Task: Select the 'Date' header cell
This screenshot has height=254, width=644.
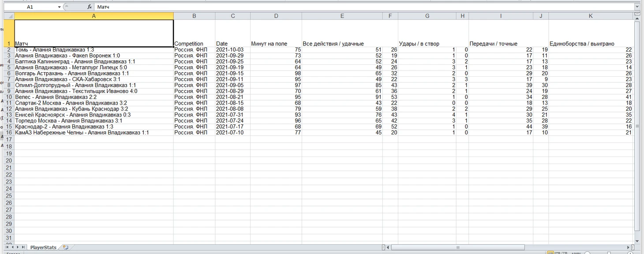Action: pos(232,33)
